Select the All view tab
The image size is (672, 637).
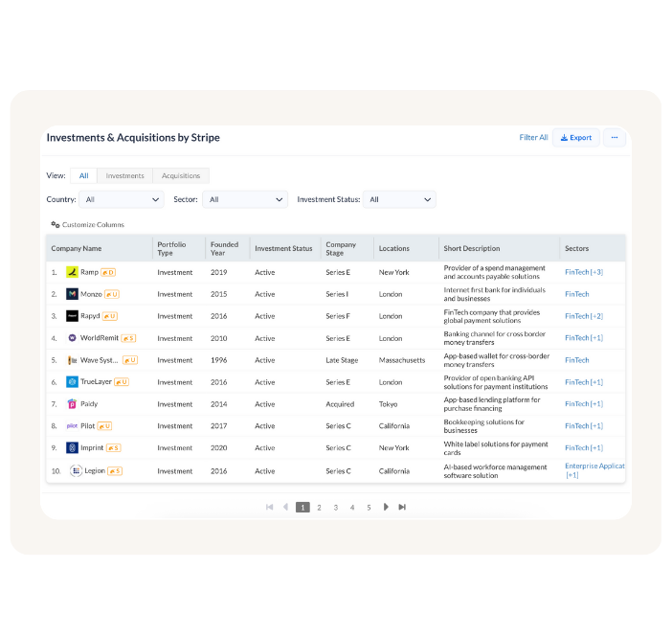pos(83,176)
